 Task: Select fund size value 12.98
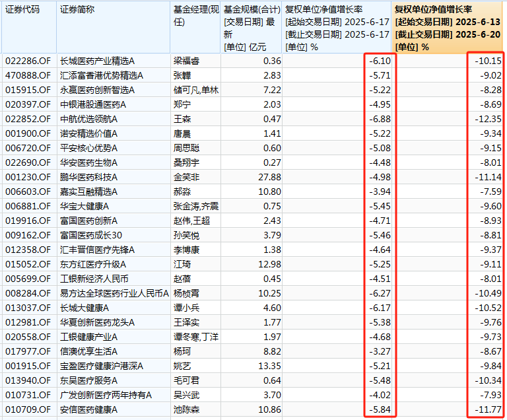(x=269, y=264)
